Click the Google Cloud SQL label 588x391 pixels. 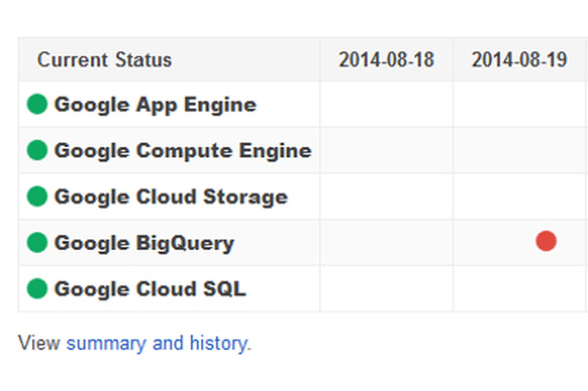coord(150,289)
